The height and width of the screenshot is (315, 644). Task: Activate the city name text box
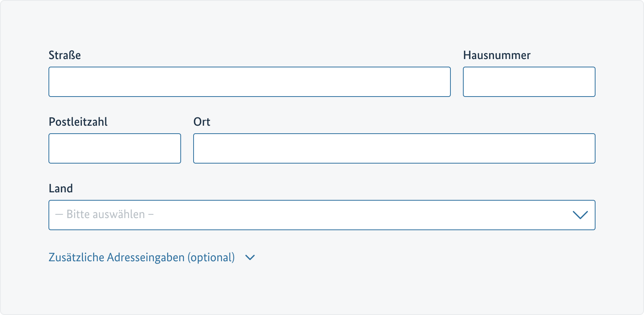tap(394, 148)
